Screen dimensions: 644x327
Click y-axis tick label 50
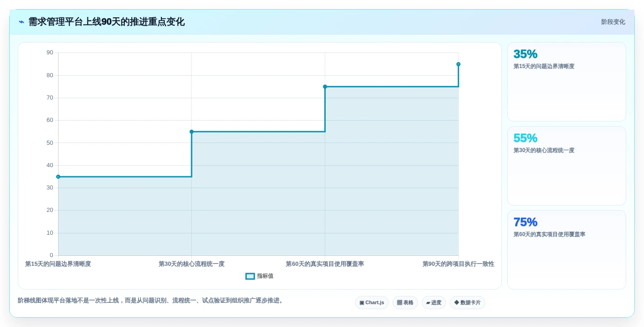point(50,142)
